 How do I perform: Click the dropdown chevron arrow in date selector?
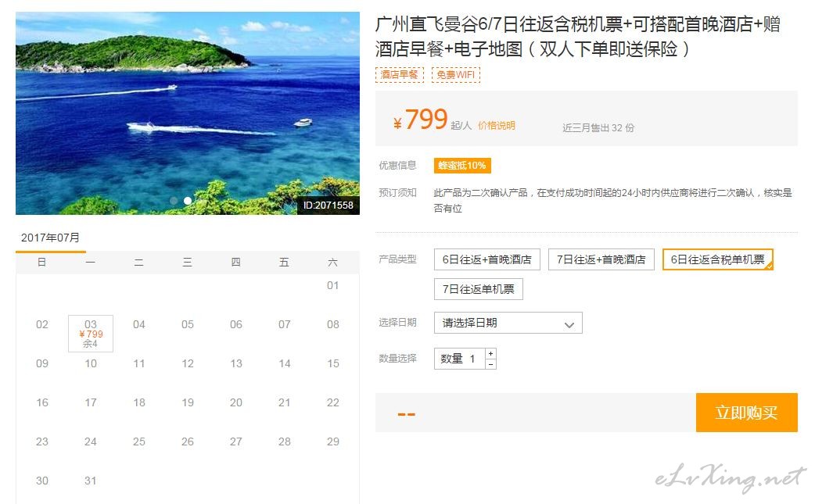(x=569, y=325)
